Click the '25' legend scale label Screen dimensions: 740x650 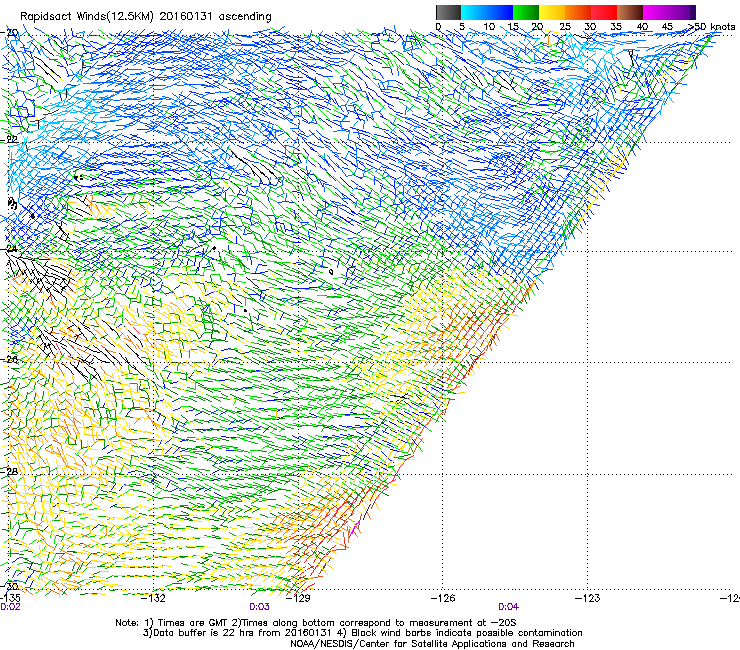coord(565,26)
